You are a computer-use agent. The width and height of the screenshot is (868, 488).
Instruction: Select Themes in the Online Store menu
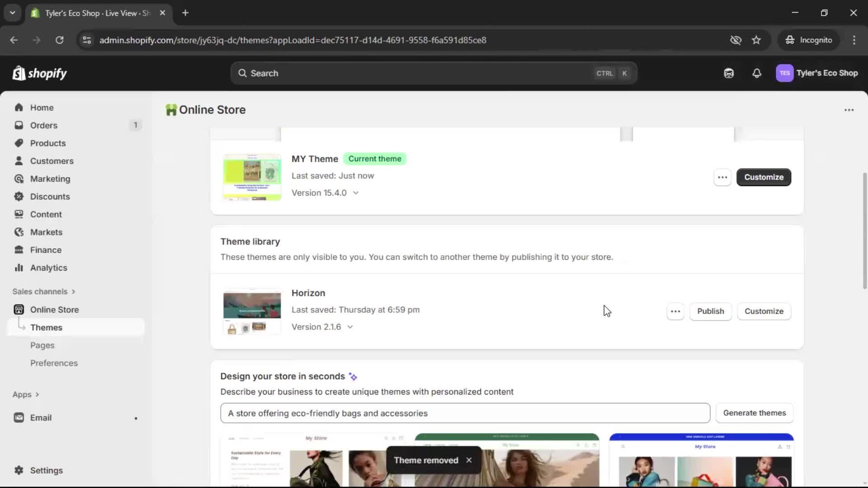47,327
